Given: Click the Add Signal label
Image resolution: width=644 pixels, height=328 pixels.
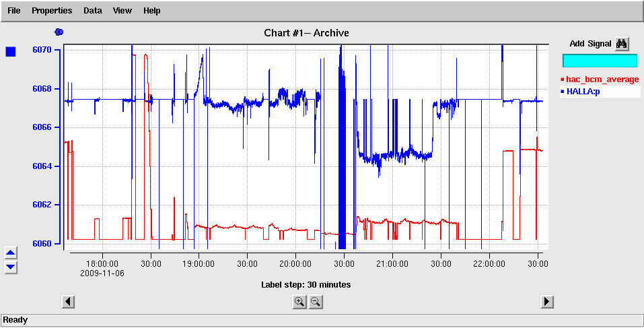Looking at the screenshot, I should point(590,44).
